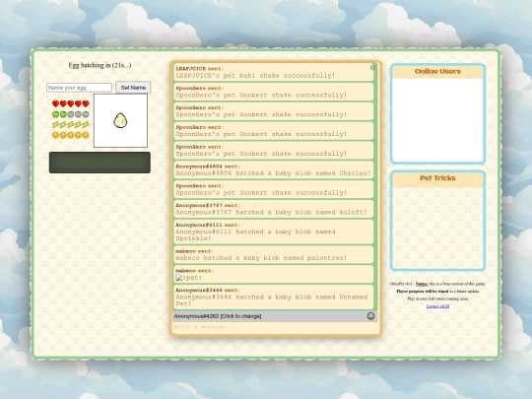Click the middle yellow smiley face icon

(x=71, y=135)
